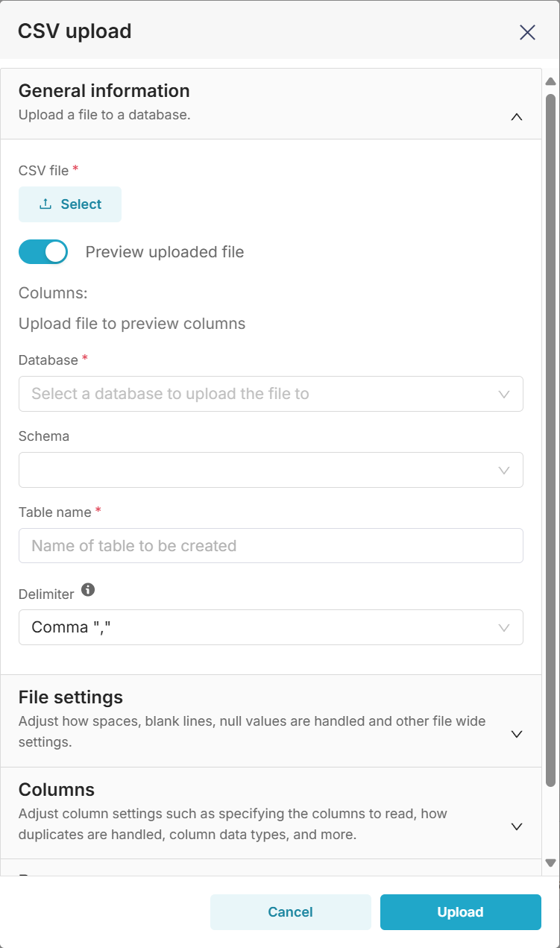Click the Database dropdown chevron arrow

pos(504,394)
